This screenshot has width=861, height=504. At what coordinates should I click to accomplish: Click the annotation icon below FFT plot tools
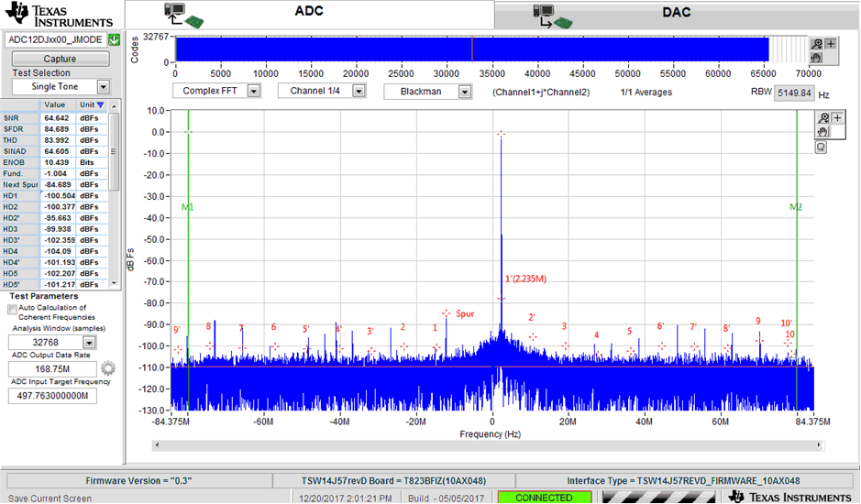point(821,148)
